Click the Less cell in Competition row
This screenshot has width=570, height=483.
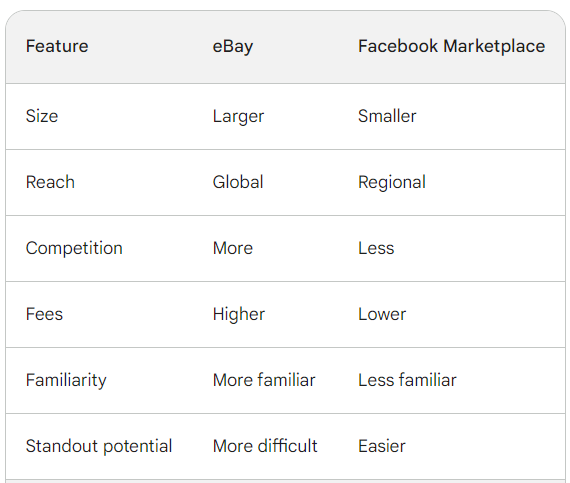[x=376, y=248]
